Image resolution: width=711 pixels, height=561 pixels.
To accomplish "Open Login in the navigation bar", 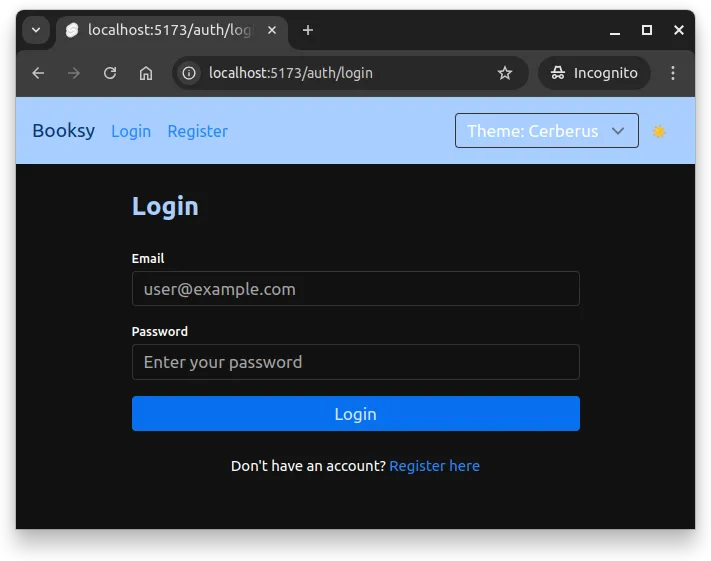I will [x=131, y=131].
